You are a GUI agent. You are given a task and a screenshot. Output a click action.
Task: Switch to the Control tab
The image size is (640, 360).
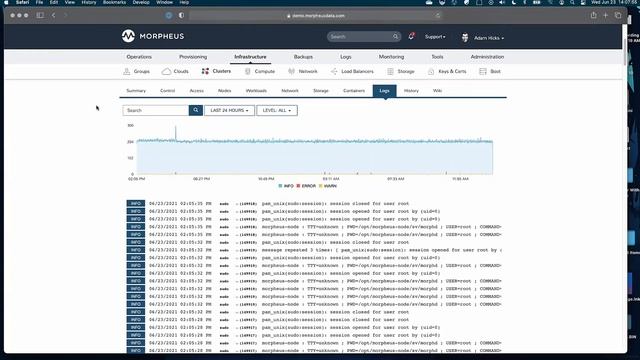[167, 91]
